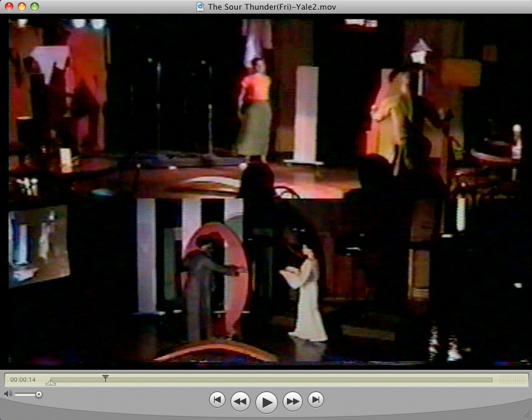Image resolution: width=532 pixels, height=420 pixels.
Task: Click the title The Sour Thunder(Fri)-Yale2.mov
Action: click(x=272, y=7)
